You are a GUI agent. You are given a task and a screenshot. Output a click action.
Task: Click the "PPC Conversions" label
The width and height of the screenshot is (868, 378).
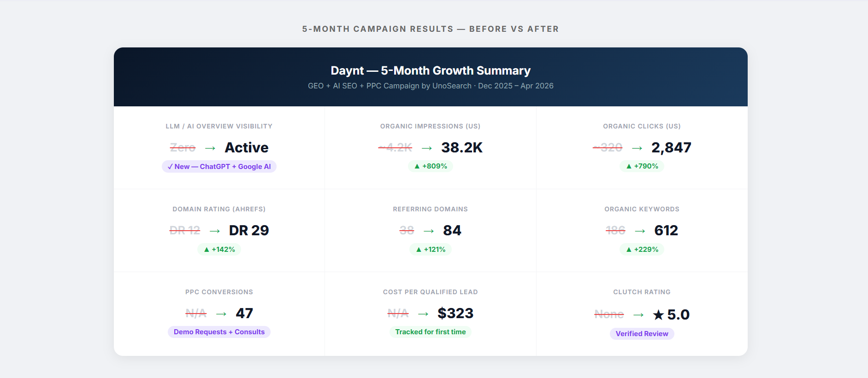219,292
